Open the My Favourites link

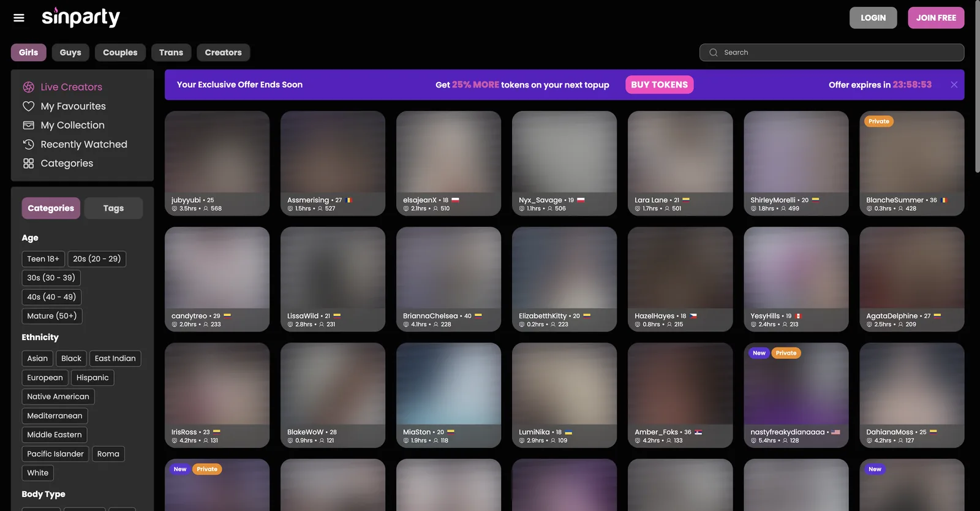pos(73,106)
